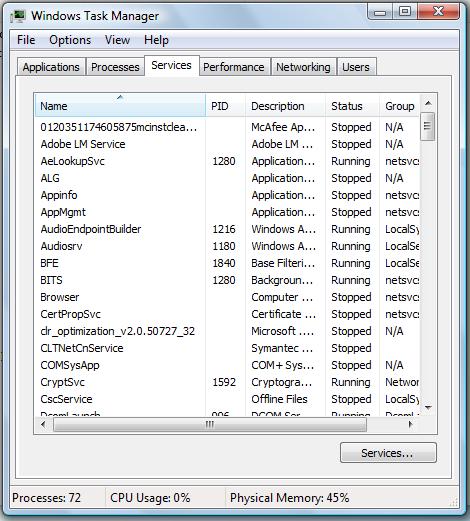Screen dimensions: 470x521
Task: Select the CLTNetCnService row
Action: [227, 348]
